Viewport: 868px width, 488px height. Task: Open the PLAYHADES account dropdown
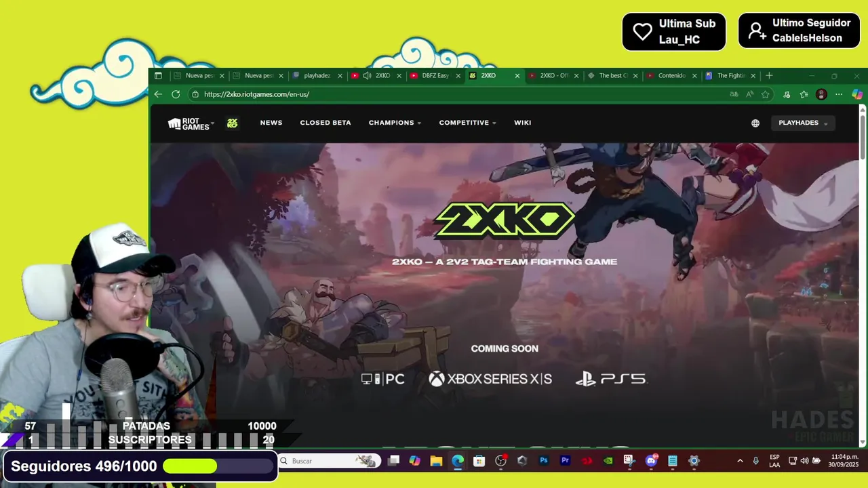(x=803, y=123)
